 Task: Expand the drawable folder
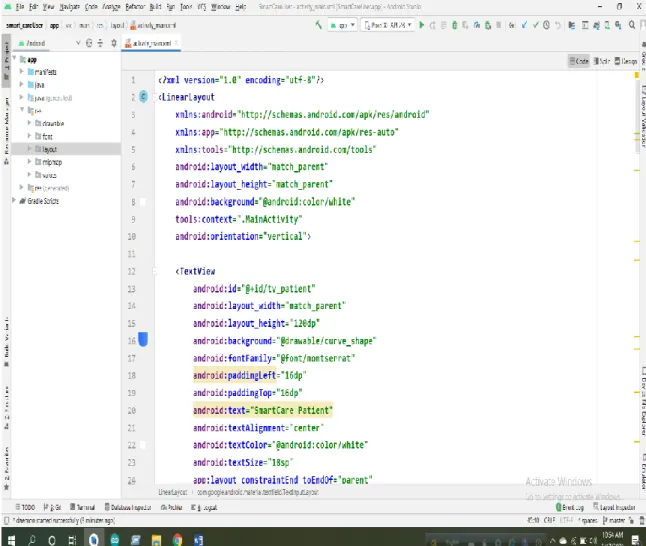[x=29, y=123]
